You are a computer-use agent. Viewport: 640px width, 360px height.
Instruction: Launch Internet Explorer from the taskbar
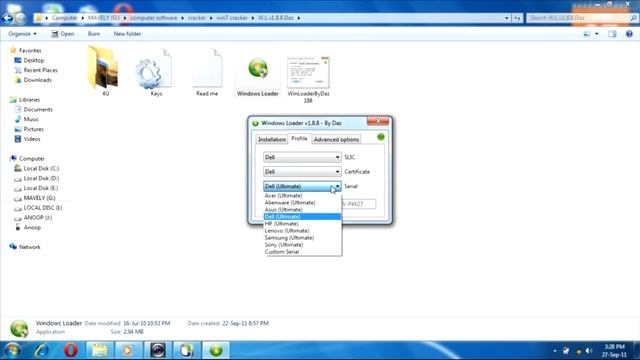pyautogui.click(x=42, y=350)
